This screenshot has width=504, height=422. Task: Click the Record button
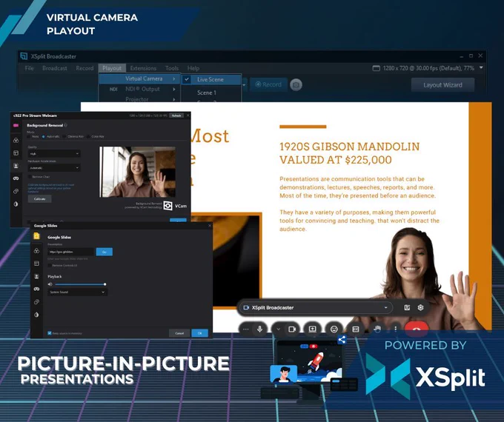click(268, 84)
